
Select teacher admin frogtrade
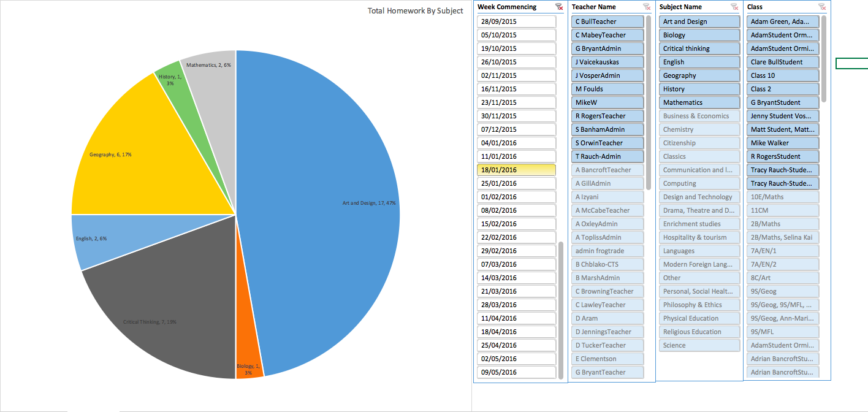pos(607,251)
